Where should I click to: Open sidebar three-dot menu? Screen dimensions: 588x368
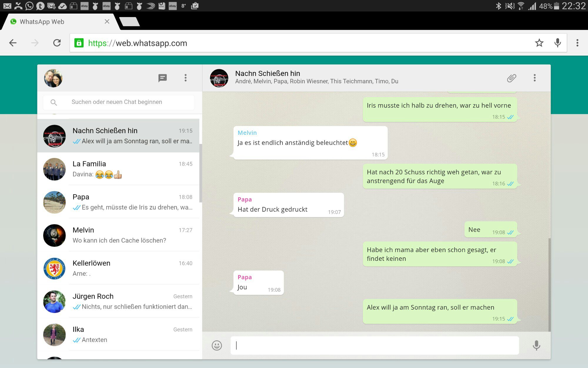tap(186, 78)
